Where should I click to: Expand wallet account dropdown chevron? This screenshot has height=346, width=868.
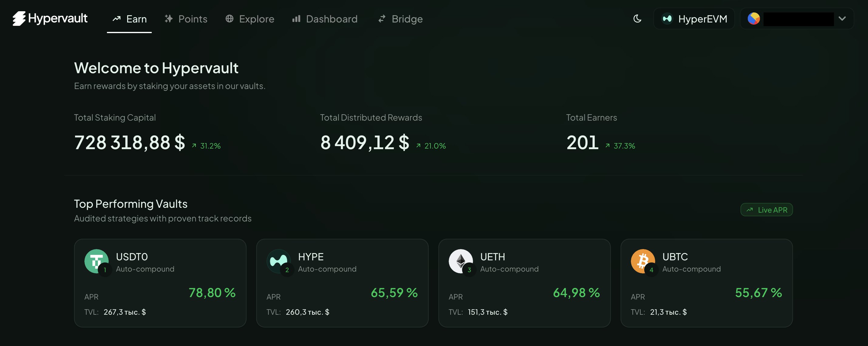coord(842,19)
